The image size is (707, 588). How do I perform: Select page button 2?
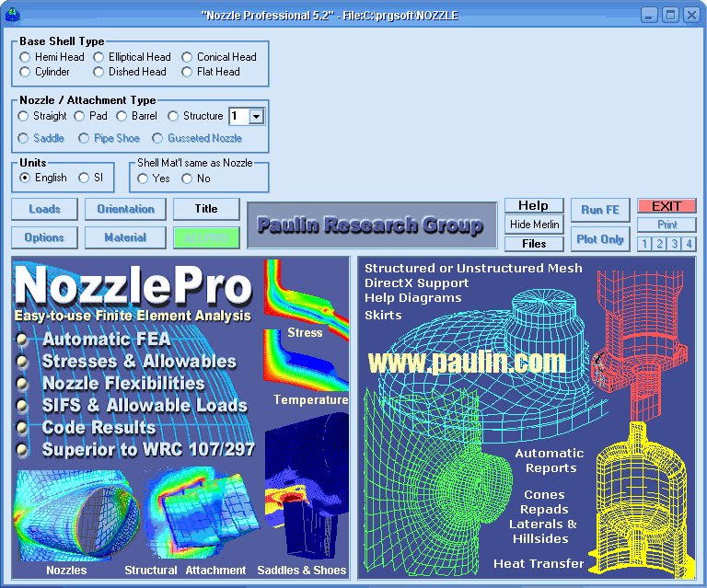coord(660,244)
